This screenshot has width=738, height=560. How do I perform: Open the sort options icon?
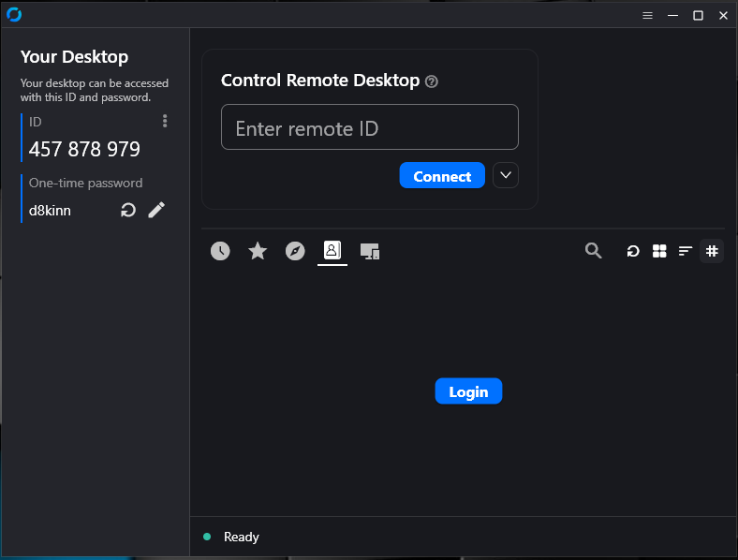686,251
